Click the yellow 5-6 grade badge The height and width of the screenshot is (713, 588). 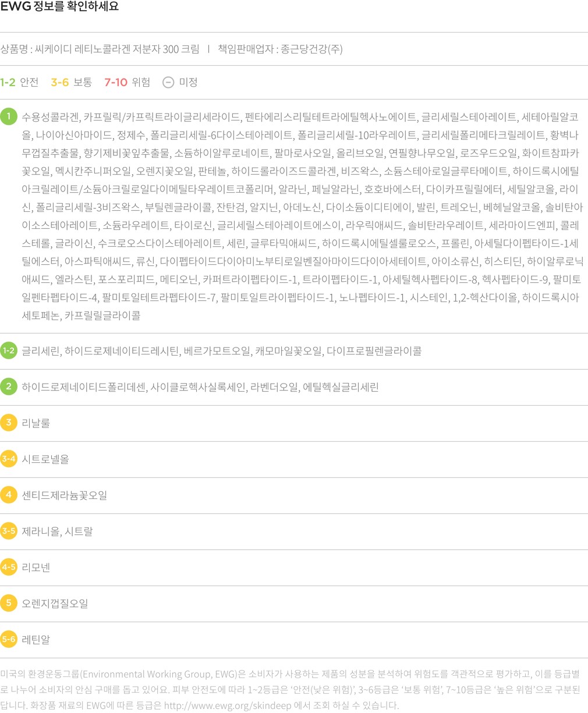[9, 639]
